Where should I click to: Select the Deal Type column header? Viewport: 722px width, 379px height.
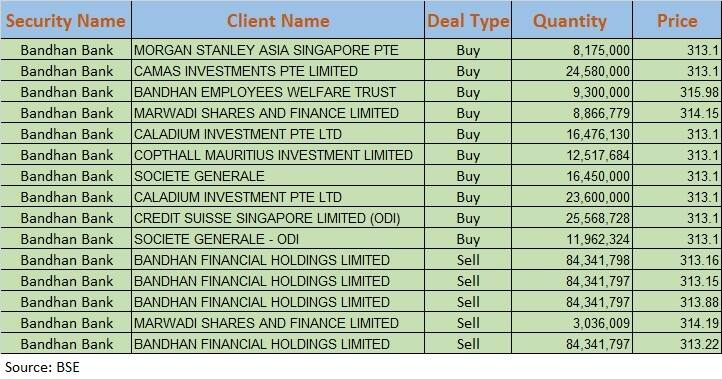(x=468, y=20)
